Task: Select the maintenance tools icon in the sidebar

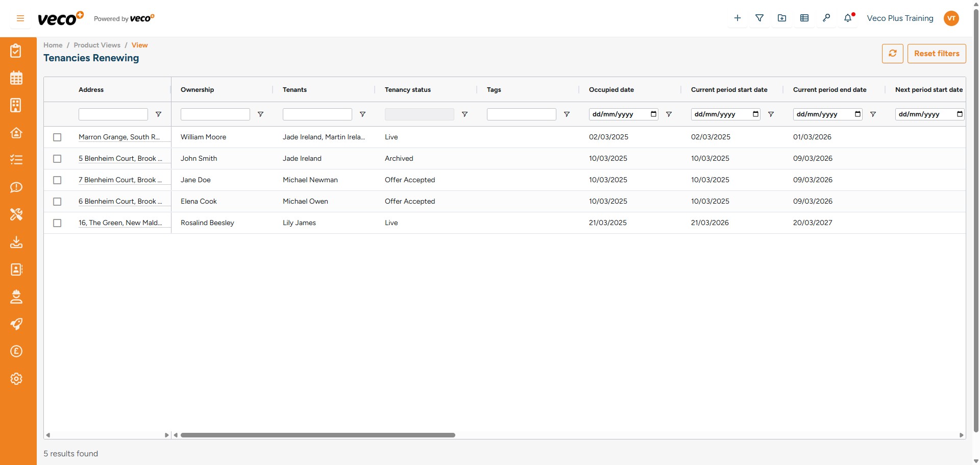Action: point(16,215)
